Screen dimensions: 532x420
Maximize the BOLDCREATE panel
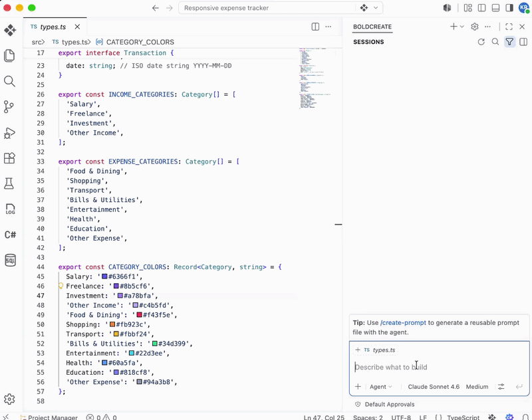[x=509, y=27]
